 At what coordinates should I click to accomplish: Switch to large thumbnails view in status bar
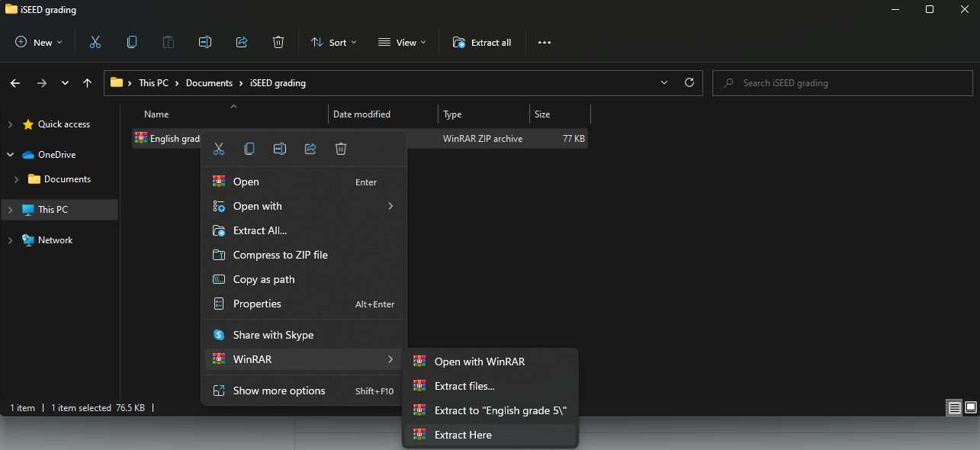pyautogui.click(x=971, y=408)
